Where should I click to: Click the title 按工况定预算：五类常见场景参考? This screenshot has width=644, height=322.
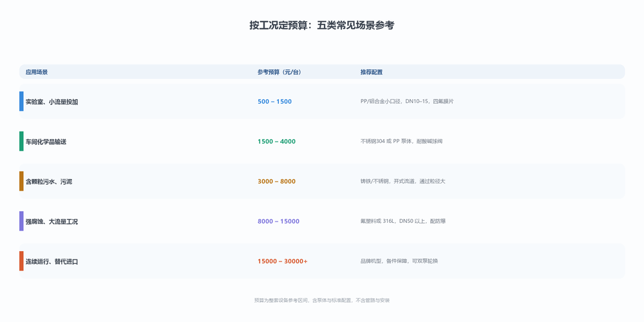click(322, 26)
